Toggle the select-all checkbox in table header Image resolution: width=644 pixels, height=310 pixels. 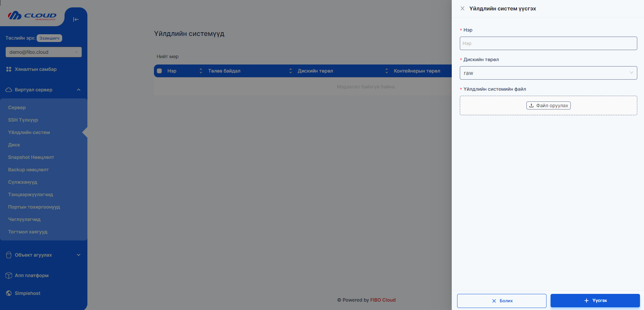160,71
